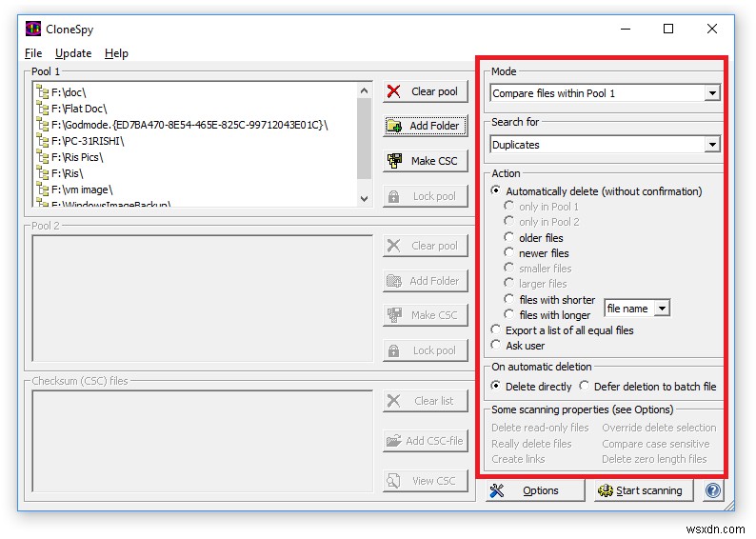This screenshot has width=756, height=539.
Task: Click folder tree icon next to F:\vm image\
Action: (x=43, y=190)
